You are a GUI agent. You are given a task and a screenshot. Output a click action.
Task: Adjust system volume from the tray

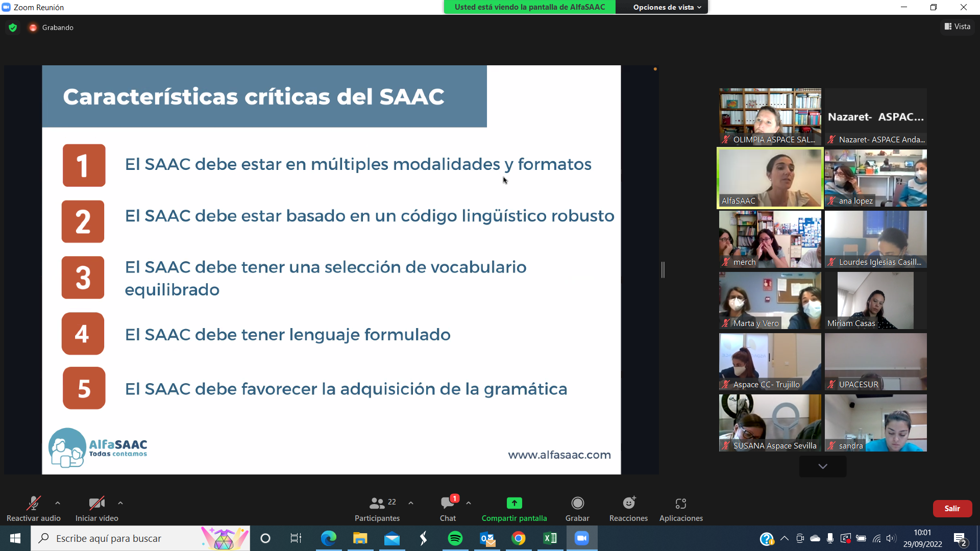[x=892, y=538]
